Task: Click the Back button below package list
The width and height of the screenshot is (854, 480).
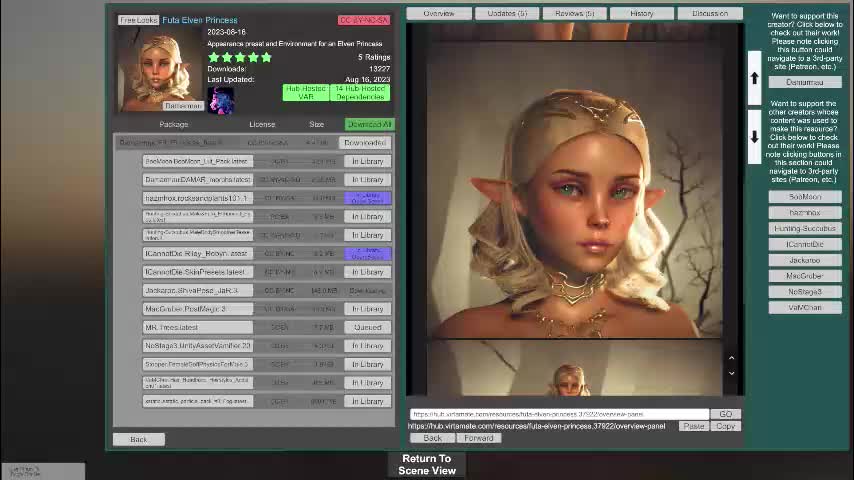Action: tap(139, 439)
